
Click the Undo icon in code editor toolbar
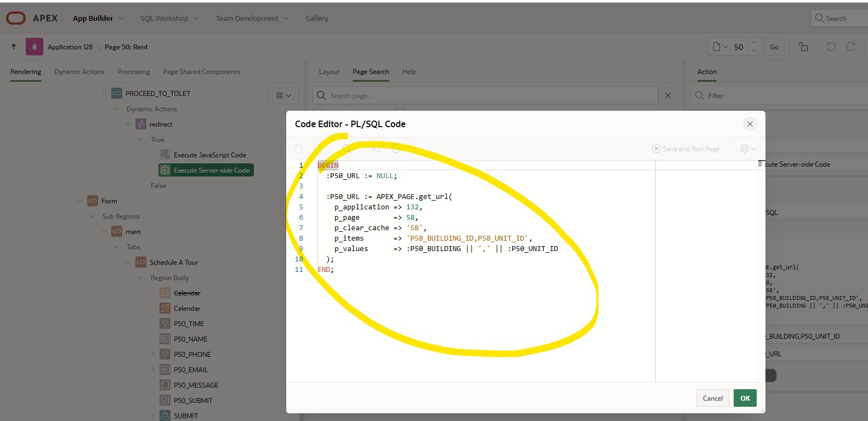298,149
